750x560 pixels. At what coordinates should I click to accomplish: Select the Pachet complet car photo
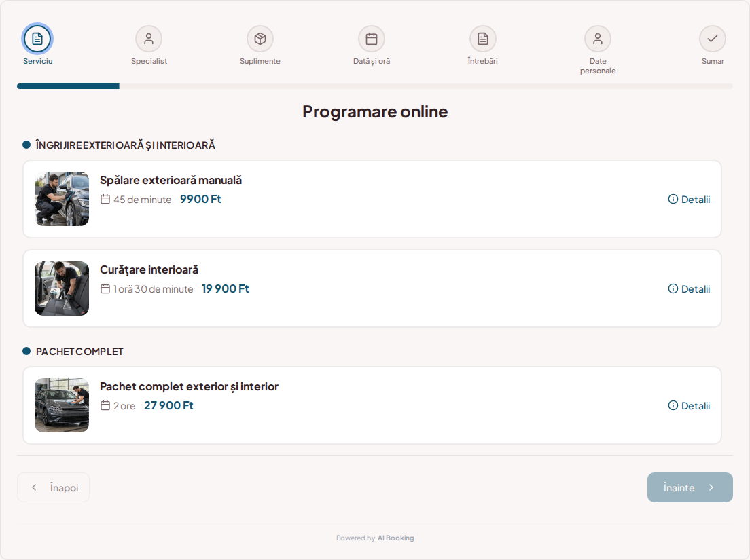[62, 405]
